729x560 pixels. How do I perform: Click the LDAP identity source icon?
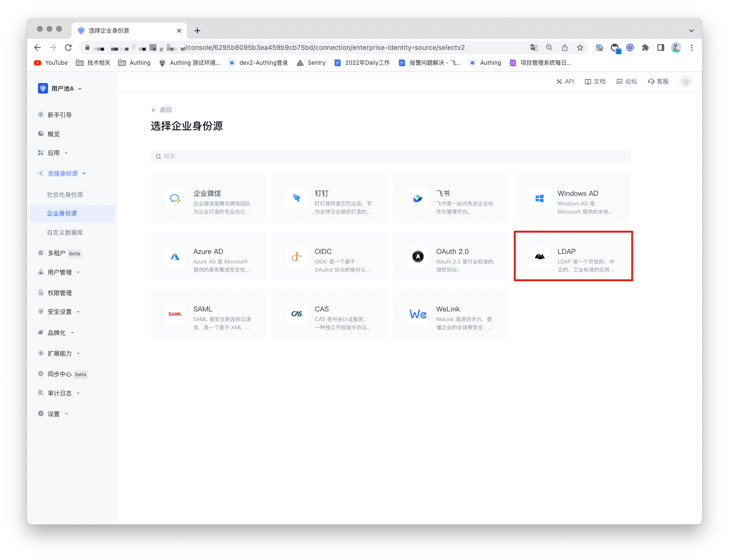click(539, 256)
